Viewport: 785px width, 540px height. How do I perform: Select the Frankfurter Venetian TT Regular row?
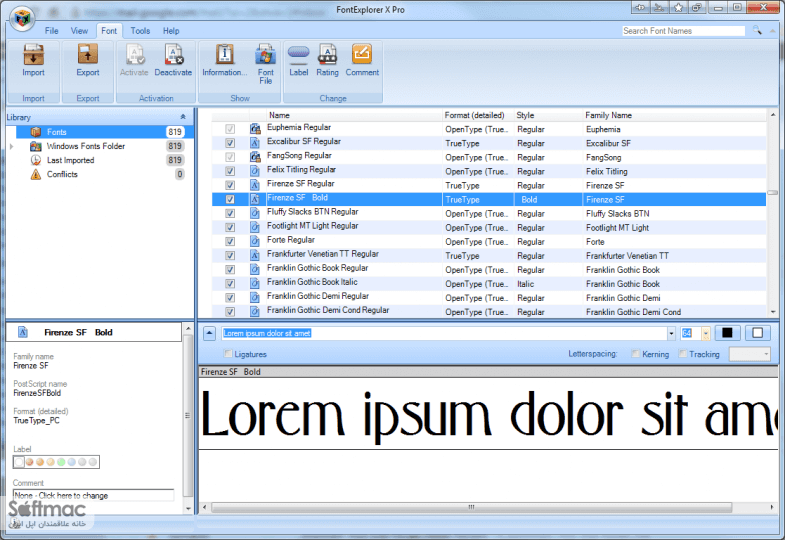[x=489, y=255]
